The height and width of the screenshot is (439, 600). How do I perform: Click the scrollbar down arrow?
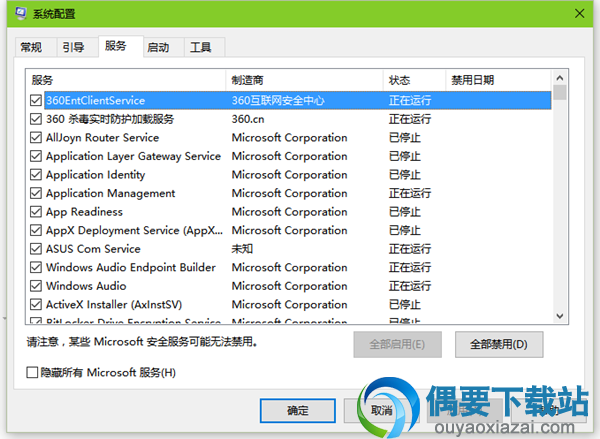560,316
